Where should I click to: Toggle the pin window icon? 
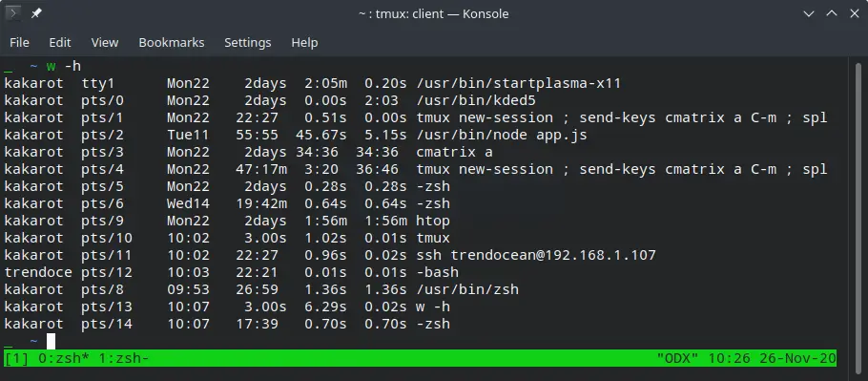(x=36, y=13)
